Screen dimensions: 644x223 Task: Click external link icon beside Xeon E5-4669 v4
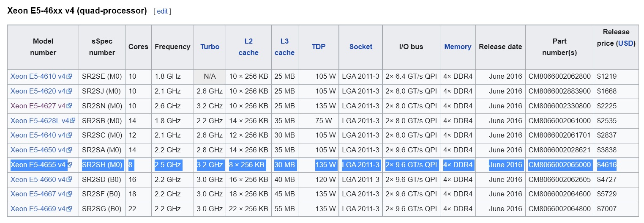69,209
